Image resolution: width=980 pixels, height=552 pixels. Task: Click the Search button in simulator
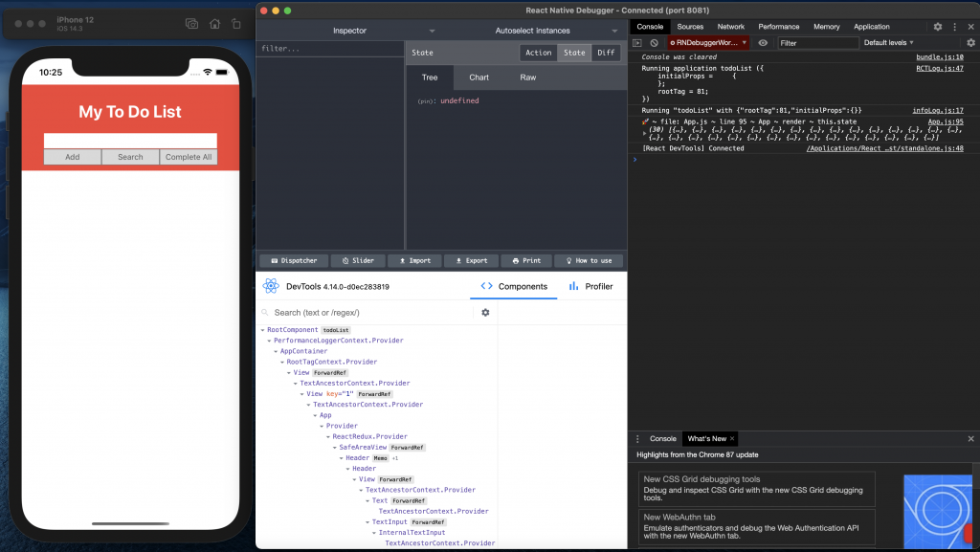[x=130, y=157]
